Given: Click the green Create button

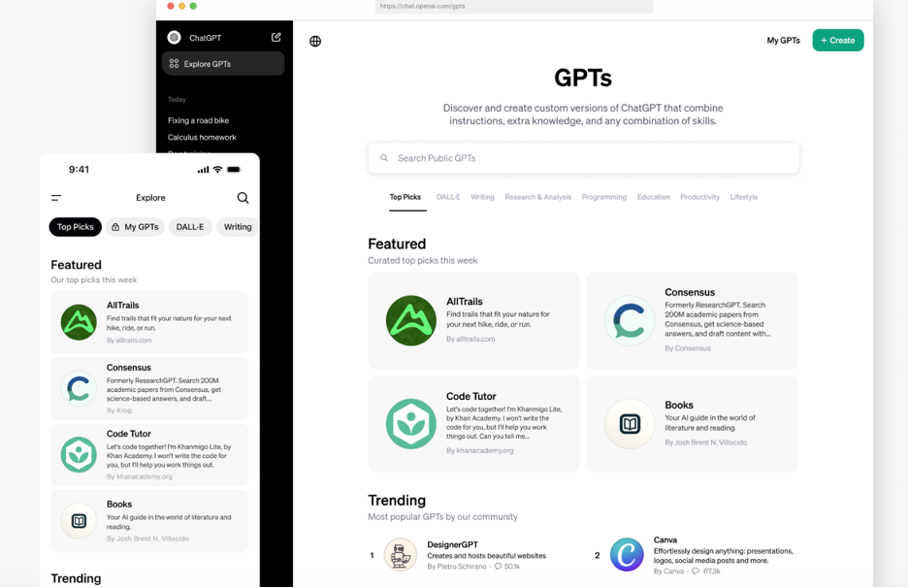Looking at the screenshot, I should 837,40.
